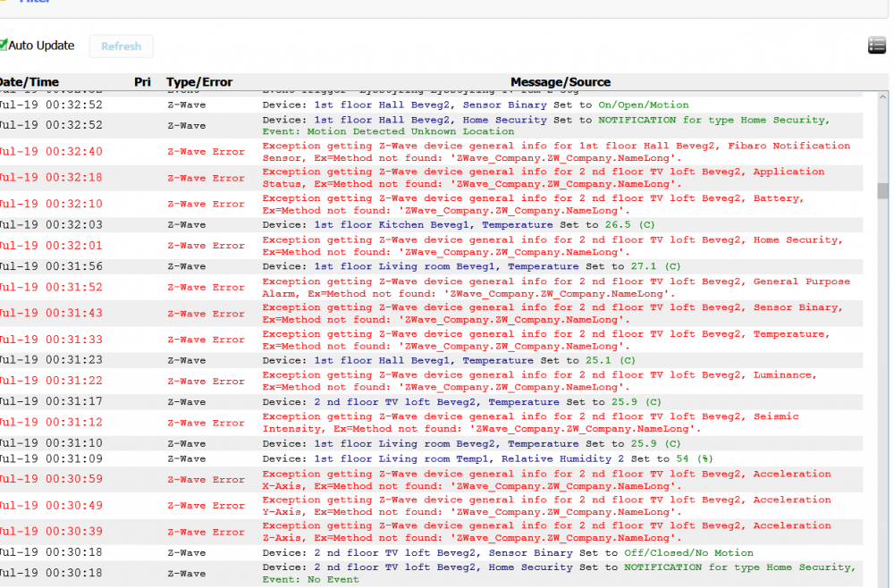Click the Acceleration X-Axis error message
This screenshot has width=894, height=588.
[x=556, y=480]
